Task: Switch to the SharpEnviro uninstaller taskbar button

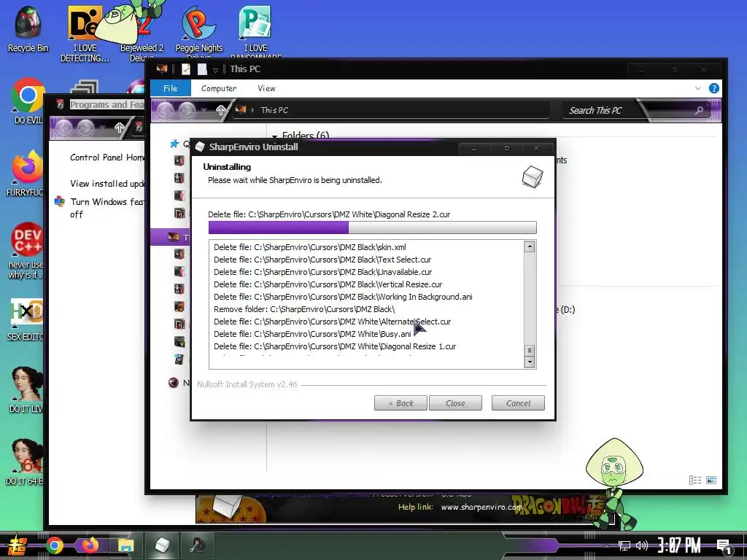Action: (x=162, y=545)
